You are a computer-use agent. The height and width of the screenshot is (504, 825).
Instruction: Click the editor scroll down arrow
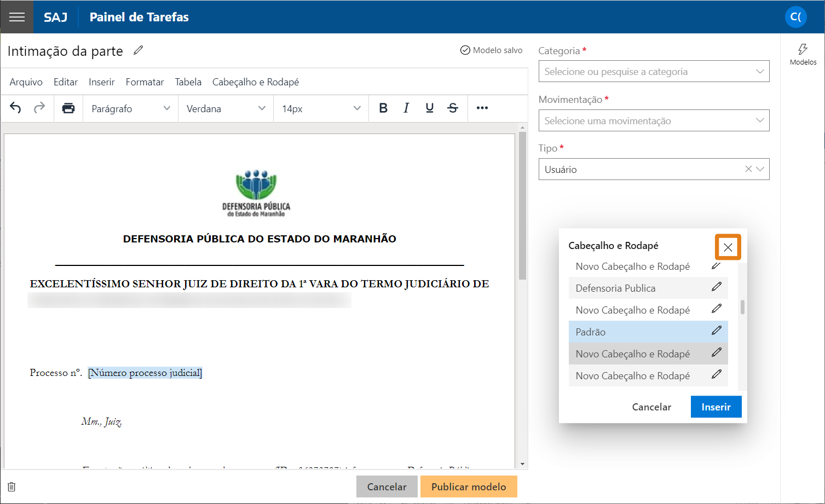[x=522, y=464]
